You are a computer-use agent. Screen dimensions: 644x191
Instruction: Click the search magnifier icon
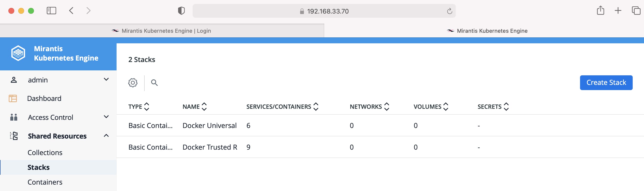(154, 82)
